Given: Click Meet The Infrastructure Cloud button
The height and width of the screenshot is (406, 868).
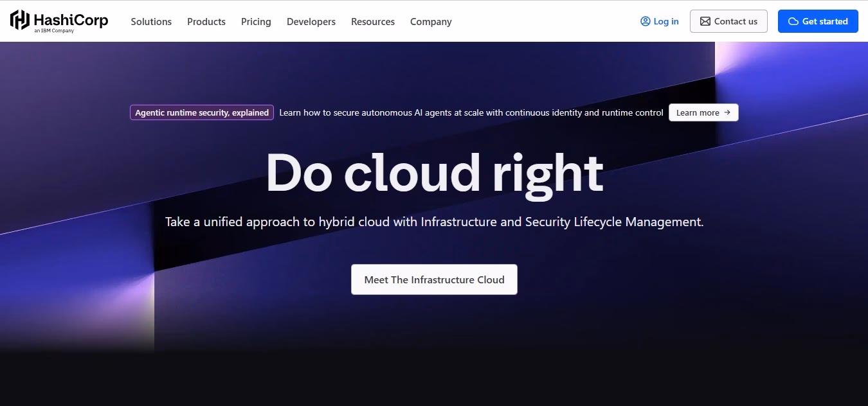Looking at the screenshot, I should [x=434, y=279].
